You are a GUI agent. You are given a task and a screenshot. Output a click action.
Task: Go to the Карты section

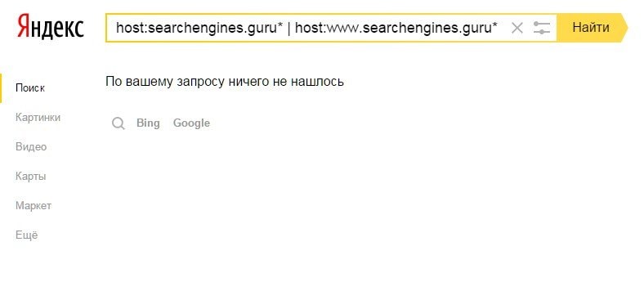click(30, 177)
